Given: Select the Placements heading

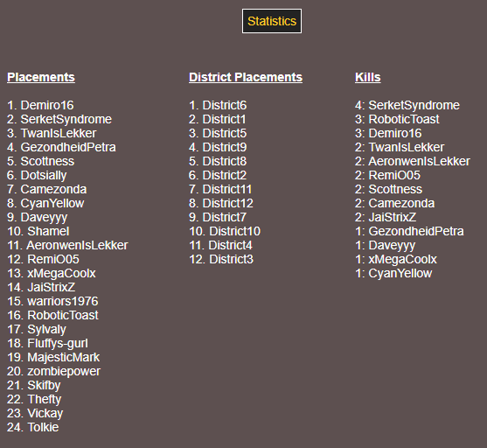Looking at the screenshot, I should (41, 77).
